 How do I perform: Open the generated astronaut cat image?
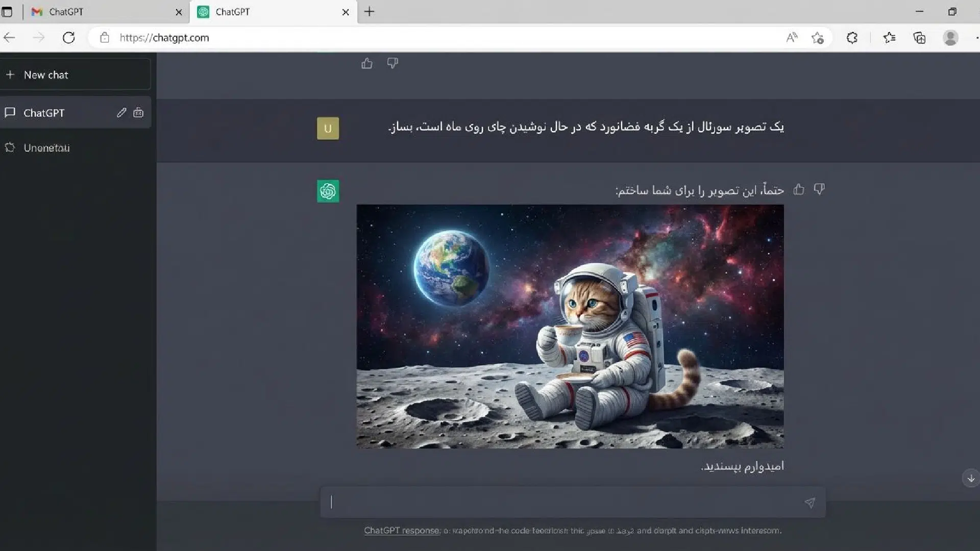[x=570, y=327]
